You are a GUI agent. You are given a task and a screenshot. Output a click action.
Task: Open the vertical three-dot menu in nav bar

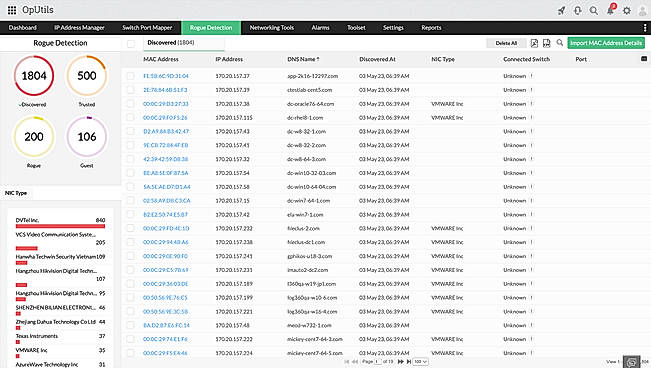[644, 28]
